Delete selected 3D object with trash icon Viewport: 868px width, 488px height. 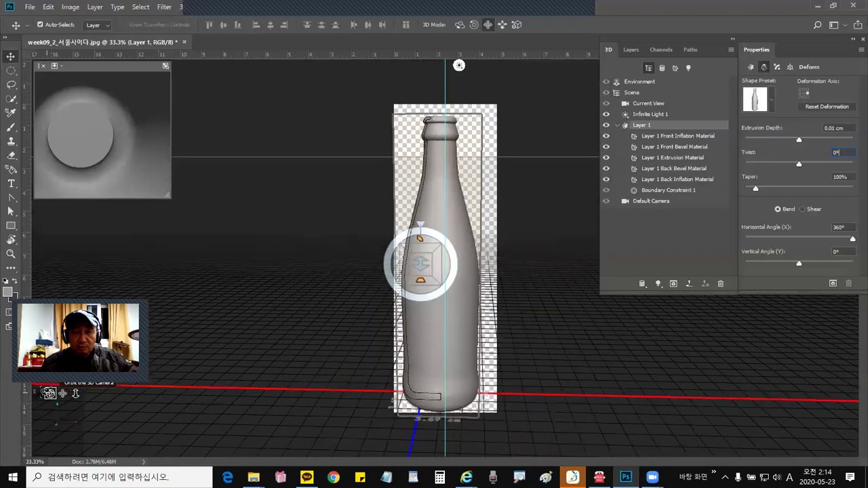coord(720,283)
